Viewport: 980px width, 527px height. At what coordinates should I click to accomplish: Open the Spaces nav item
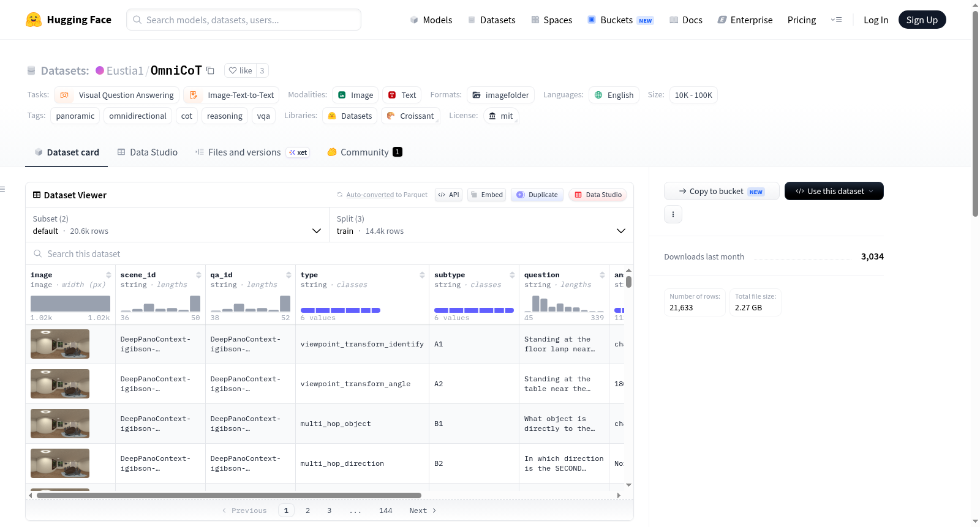coord(552,20)
